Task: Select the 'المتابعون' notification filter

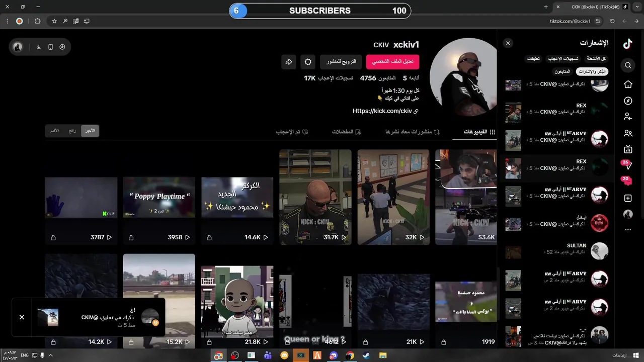Action: click(562, 71)
